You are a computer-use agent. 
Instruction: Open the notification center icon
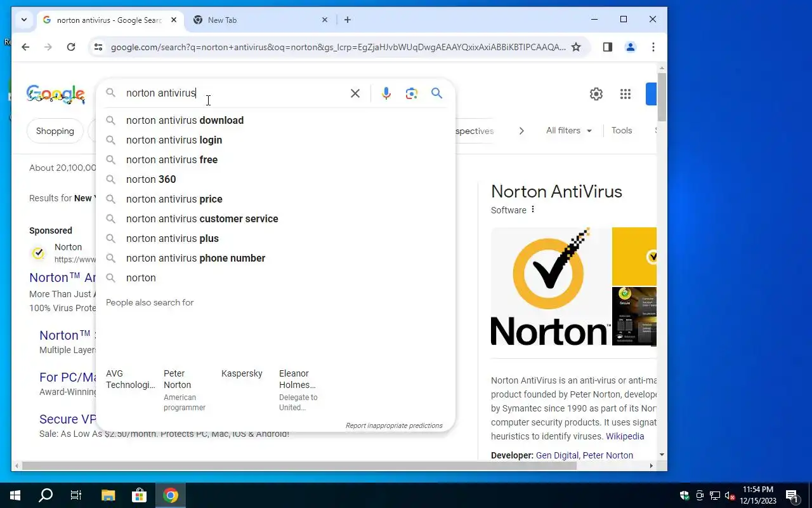coord(792,495)
